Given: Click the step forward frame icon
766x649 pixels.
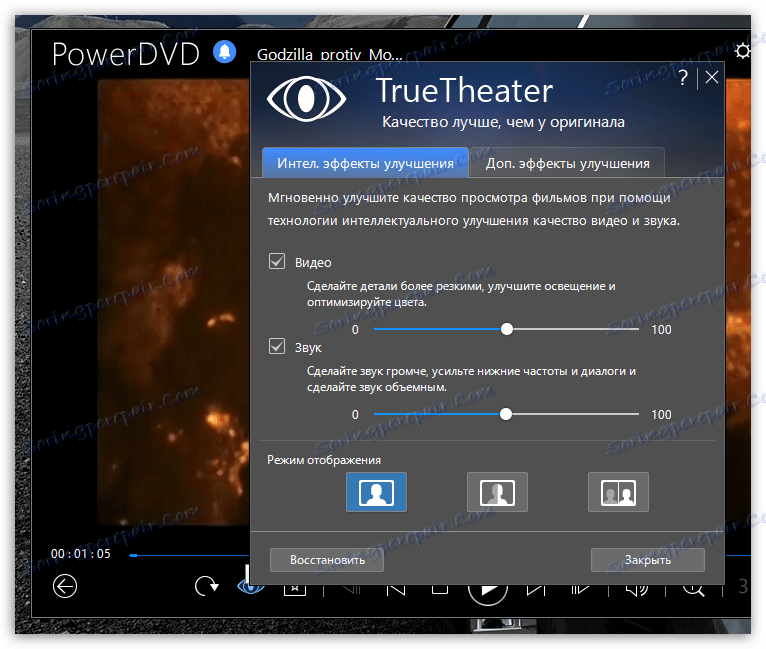Looking at the screenshot, I should (580, 590).
